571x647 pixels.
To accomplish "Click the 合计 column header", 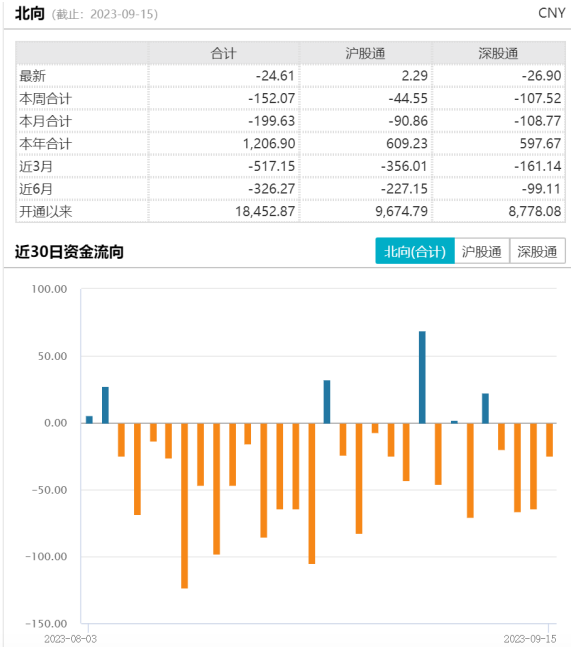I will 223,53.
